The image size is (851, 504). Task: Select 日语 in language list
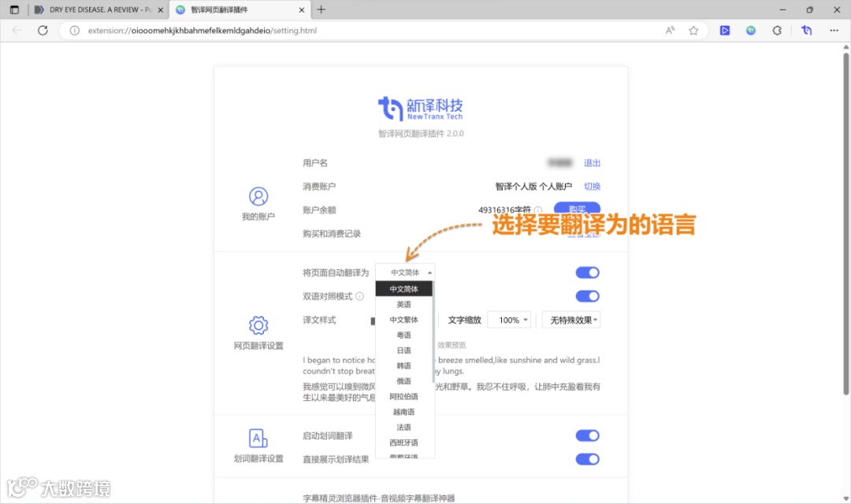click(x=403, y=350)
